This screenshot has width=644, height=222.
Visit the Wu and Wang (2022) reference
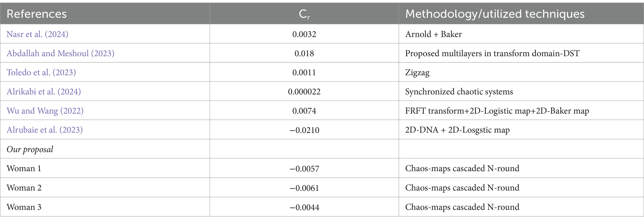pyautogui.click(x=45, y=111)
